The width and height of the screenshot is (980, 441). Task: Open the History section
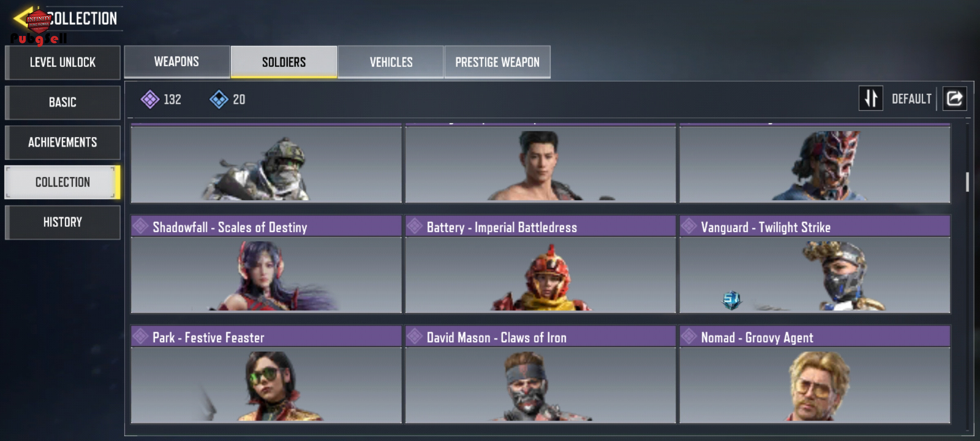coord(62,222)
